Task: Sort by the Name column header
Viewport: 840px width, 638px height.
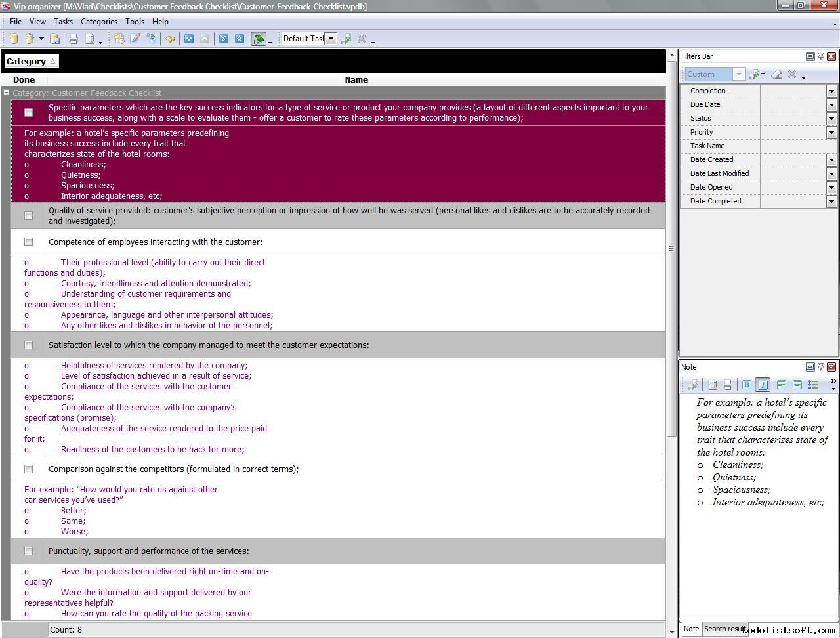Action: point(356,79)
